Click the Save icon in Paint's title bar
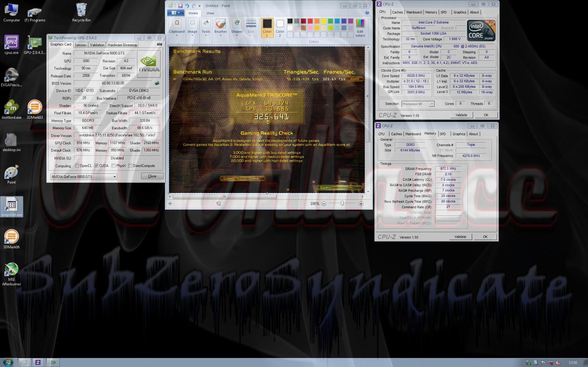 coord(180,6)
